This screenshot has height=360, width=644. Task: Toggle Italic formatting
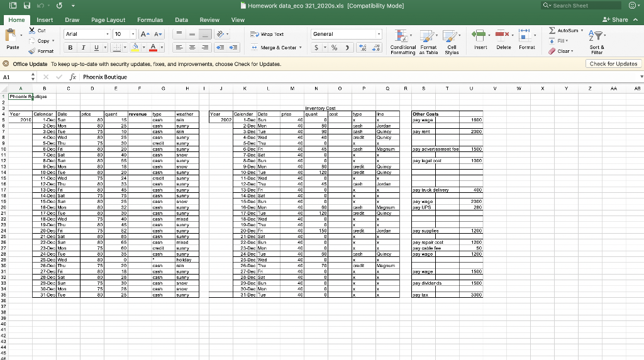[x=84, y=48]
